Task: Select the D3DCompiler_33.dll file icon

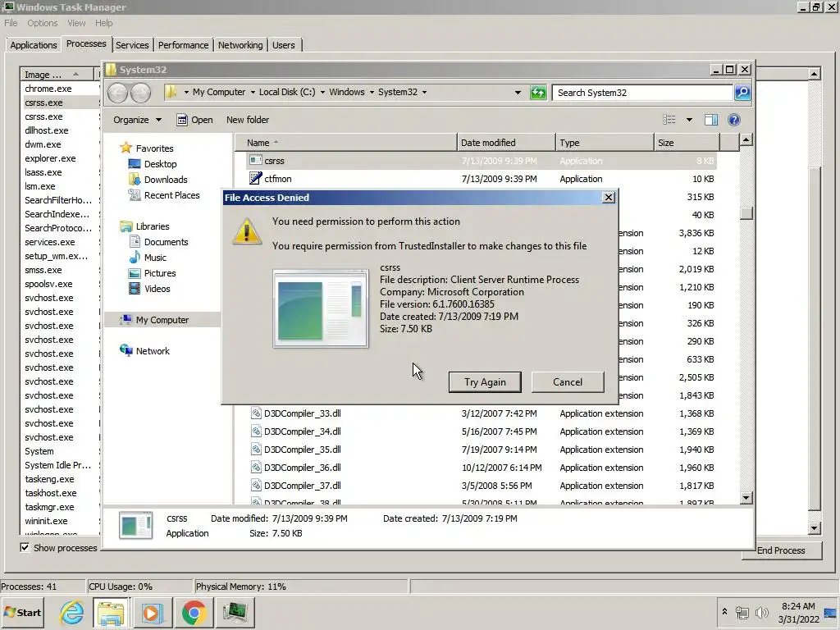Action: point(256,413)
